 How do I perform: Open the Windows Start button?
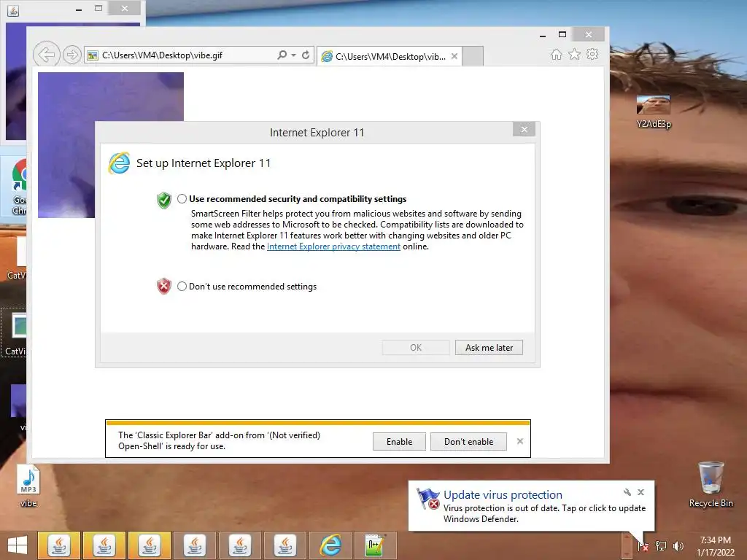click(18, 545)
